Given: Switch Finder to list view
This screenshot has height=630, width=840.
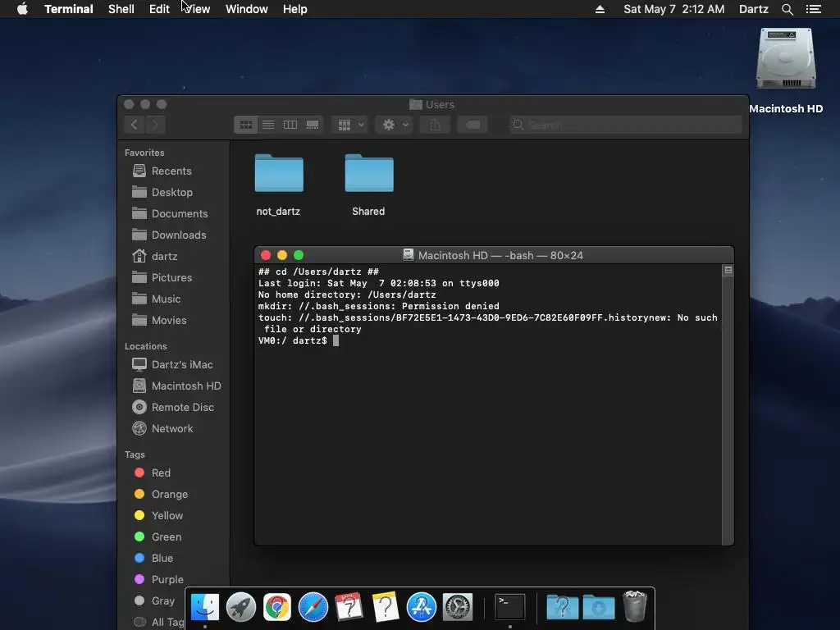Looking at the screenshot, I should click(x=268, y=125).
